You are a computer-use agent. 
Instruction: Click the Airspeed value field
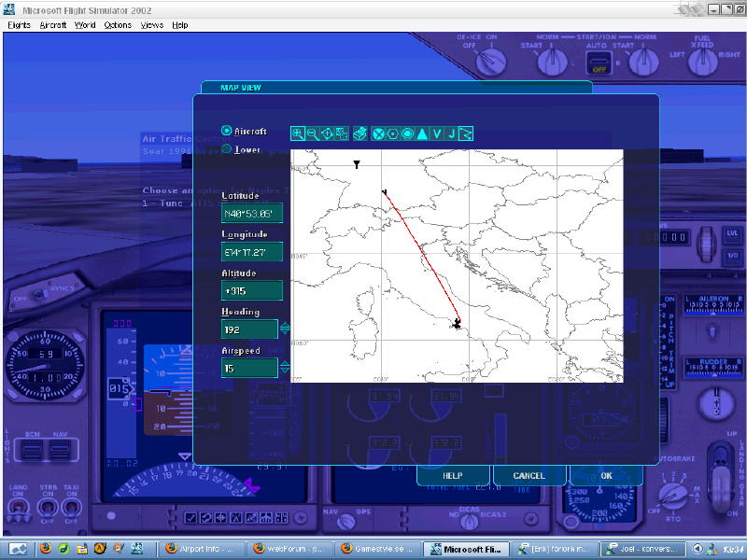pyautogui.click(x=249, y=368)
